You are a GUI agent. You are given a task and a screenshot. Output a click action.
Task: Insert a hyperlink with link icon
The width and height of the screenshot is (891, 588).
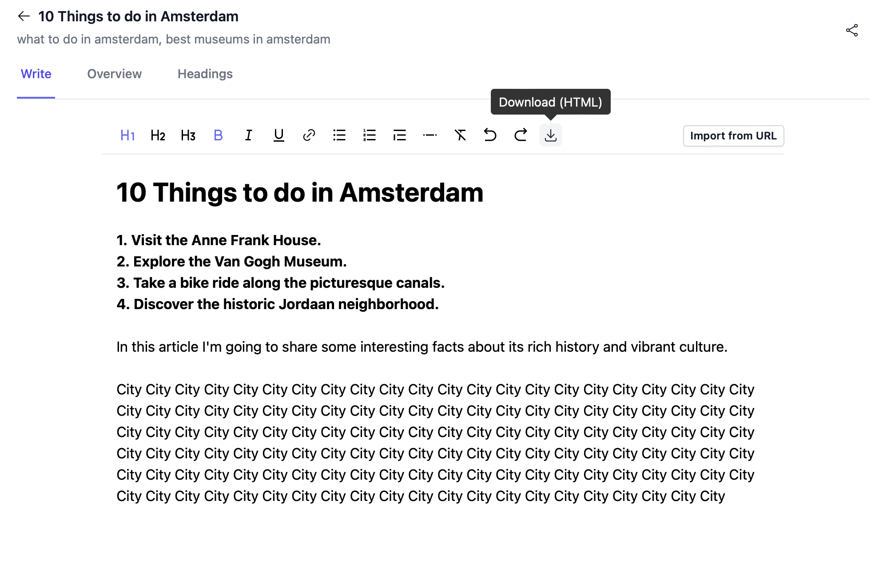[309, 135]
